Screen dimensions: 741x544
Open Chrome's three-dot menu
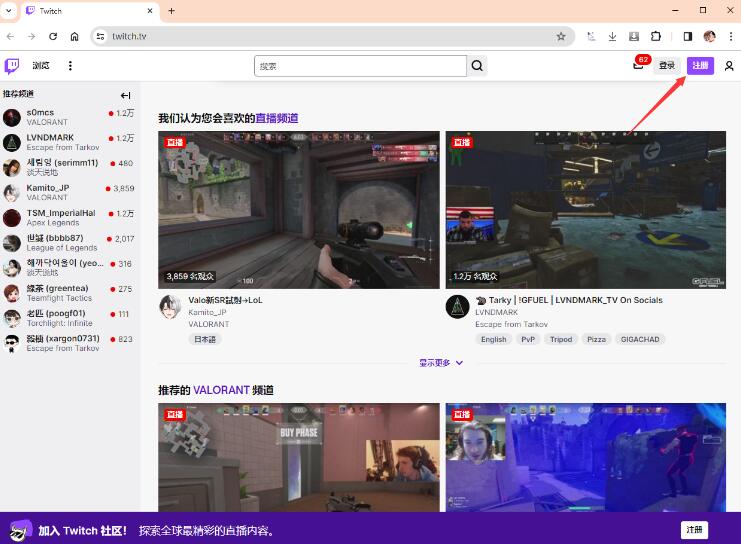point(731,36)
